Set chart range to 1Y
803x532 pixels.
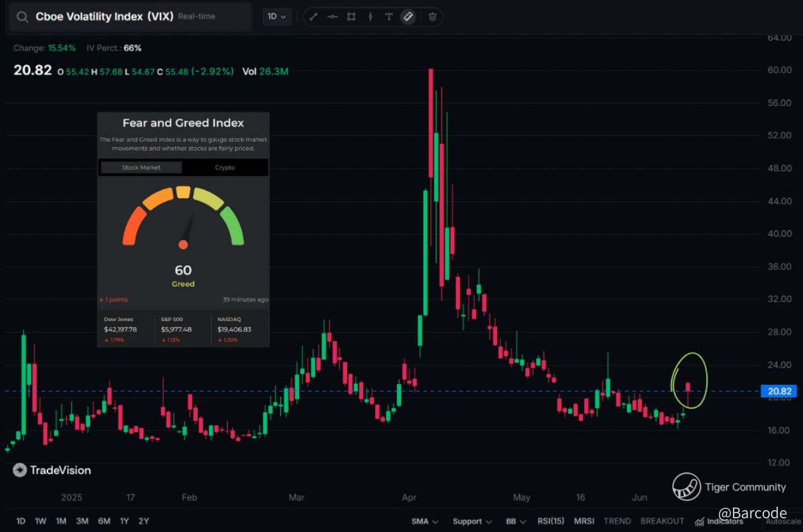(124, 521)
